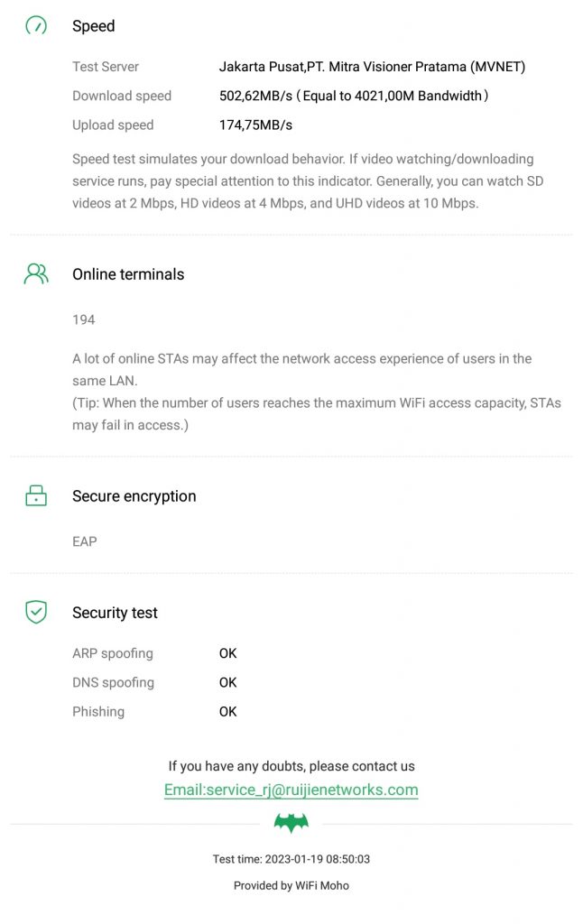Click the green bat logo icon
The height and width of the screenshot is (924, 583).
(291, 823)
